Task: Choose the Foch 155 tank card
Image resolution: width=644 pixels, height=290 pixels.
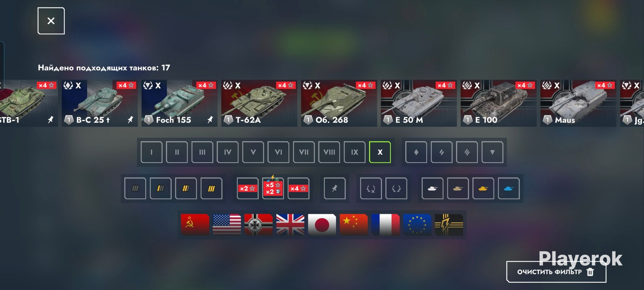Action: click(x=179, y=103)
